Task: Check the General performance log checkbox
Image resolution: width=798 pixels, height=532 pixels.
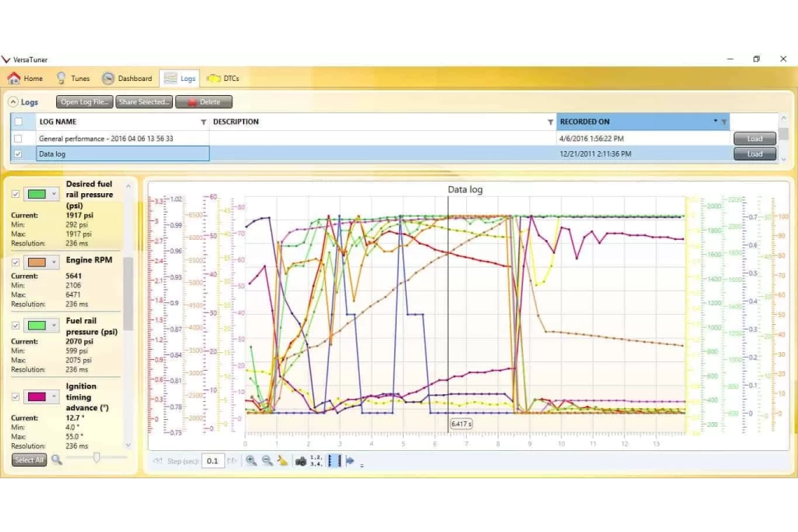Action: pos(19,139)
